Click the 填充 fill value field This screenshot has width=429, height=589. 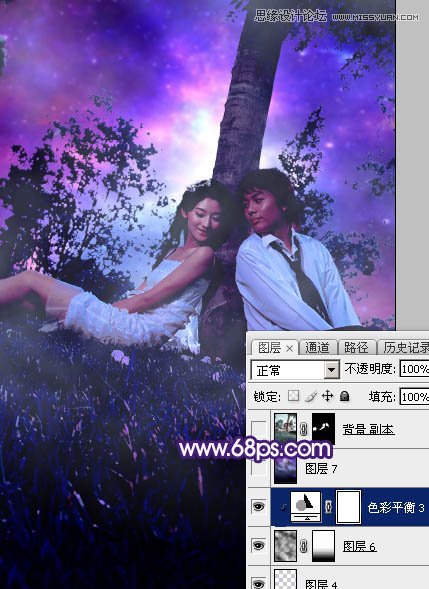[414, 397]
